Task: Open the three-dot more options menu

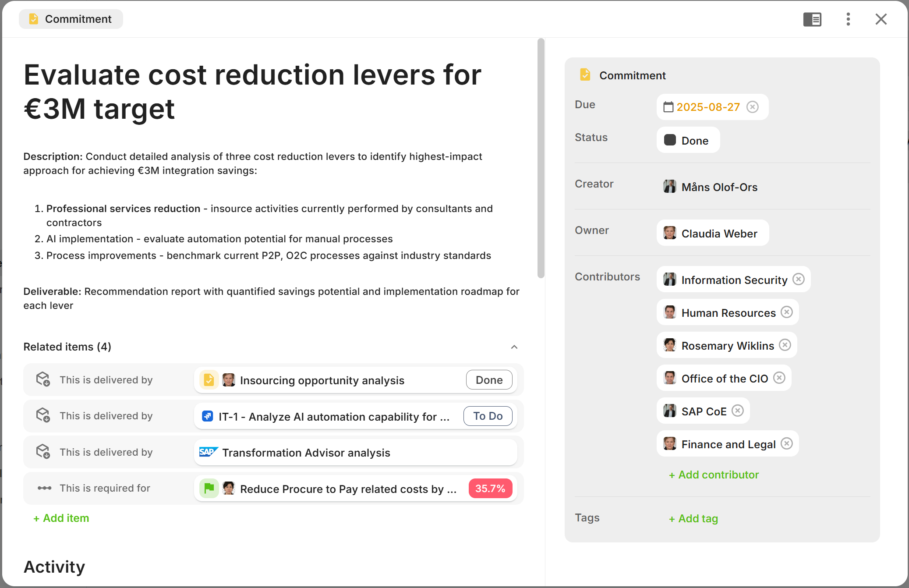Action: [x=848, y=19]
